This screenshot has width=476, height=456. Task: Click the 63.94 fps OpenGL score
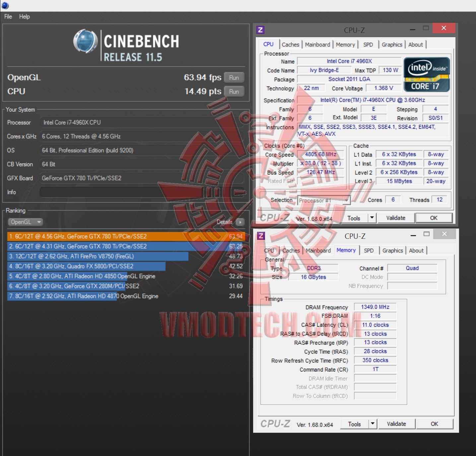click(202, 78)
